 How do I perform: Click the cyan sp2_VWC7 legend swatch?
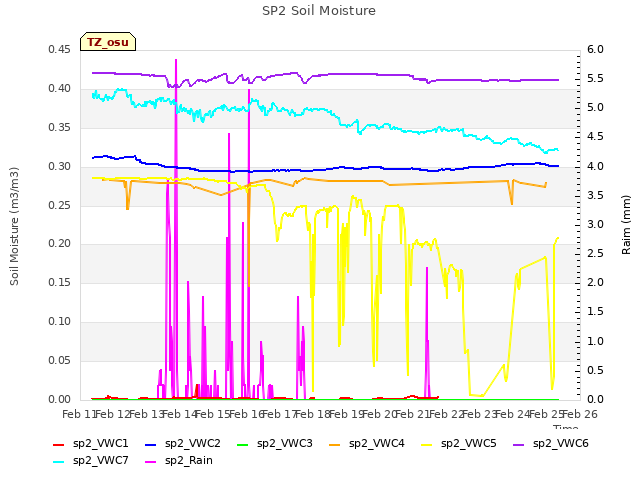coord(59,462)
